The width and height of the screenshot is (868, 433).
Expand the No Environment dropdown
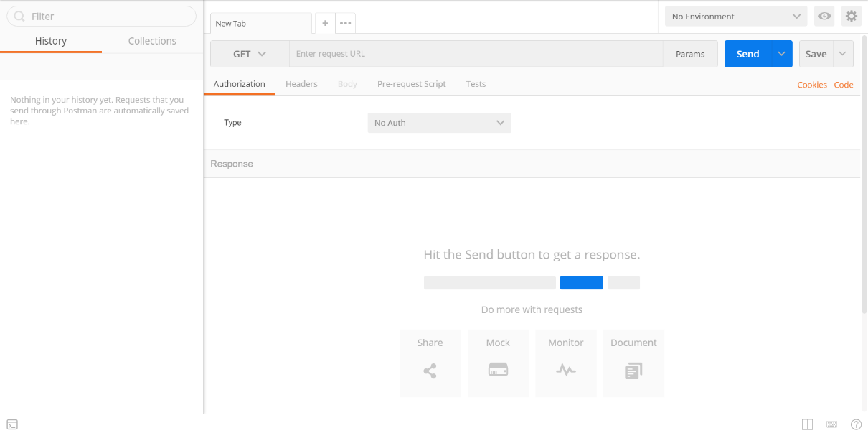tap(736, 17)
